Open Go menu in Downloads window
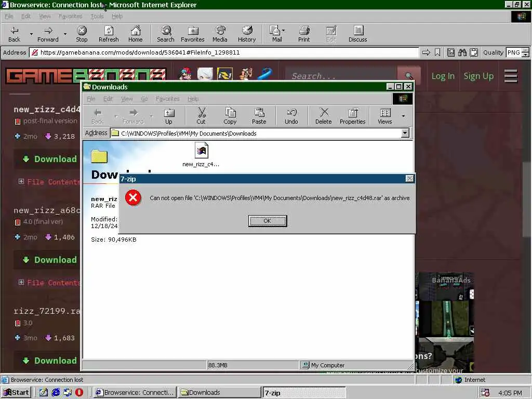The height and width of the screenshot is (399, 532). pos(144,99)
